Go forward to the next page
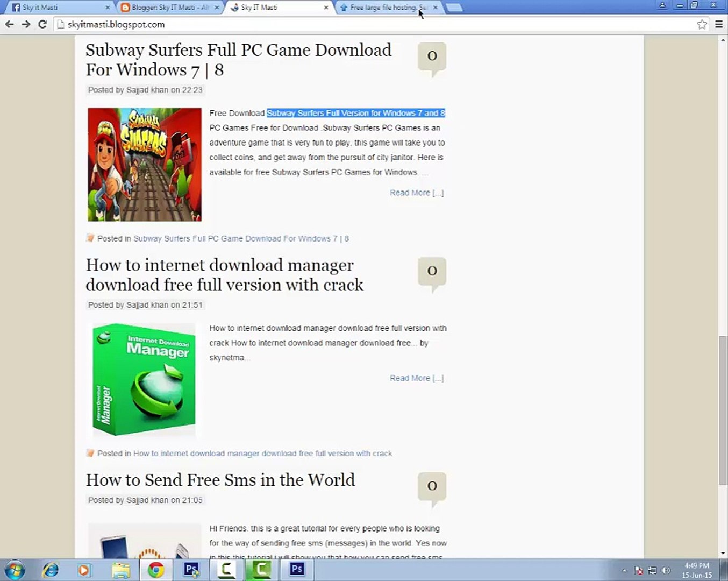 click(x=26, y=24)
